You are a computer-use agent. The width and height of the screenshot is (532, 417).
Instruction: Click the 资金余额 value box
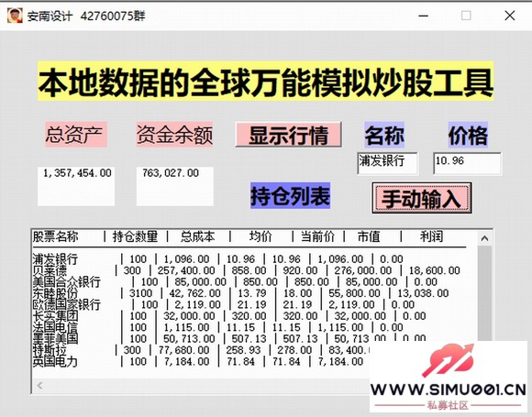click(x=174, y=186)
